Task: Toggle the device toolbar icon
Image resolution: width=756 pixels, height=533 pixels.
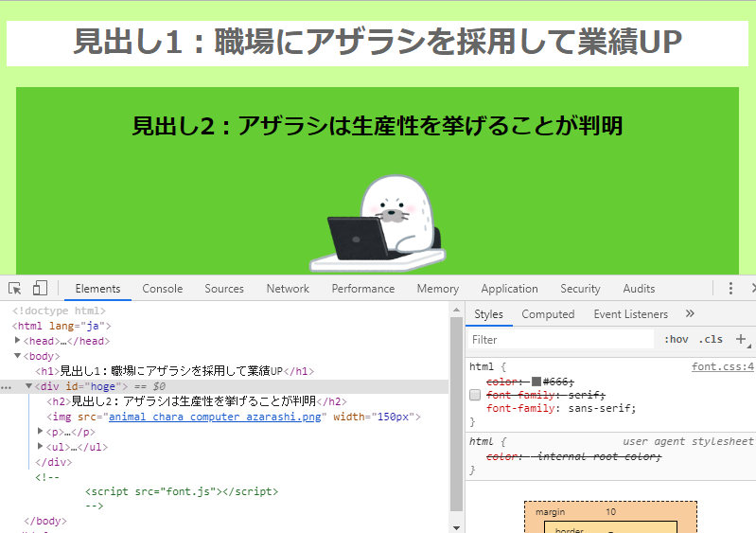Action: tap(40, 288)
